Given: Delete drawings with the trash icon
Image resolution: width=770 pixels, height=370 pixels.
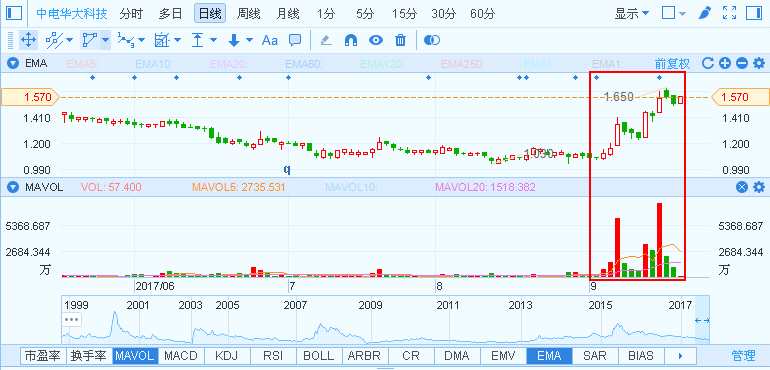Looking at the screenshot, I should tap(401, 40).
